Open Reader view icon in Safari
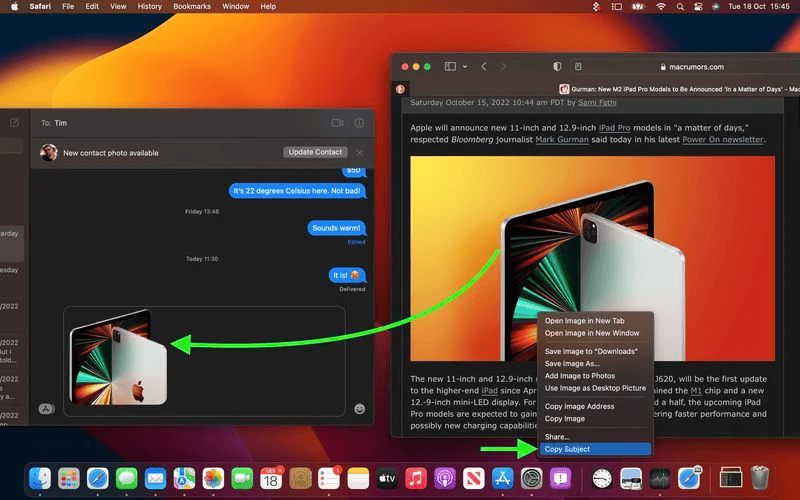 (578, 66)
